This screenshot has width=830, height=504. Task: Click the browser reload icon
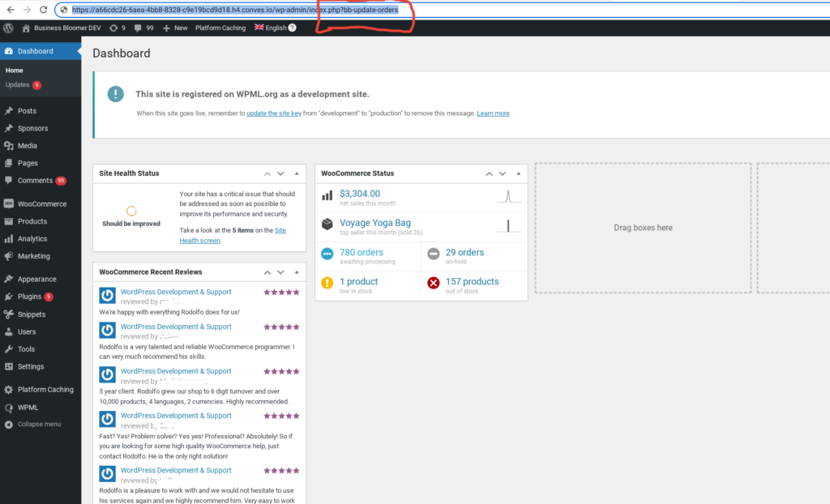pyautogui.click(x=44, y=10)
